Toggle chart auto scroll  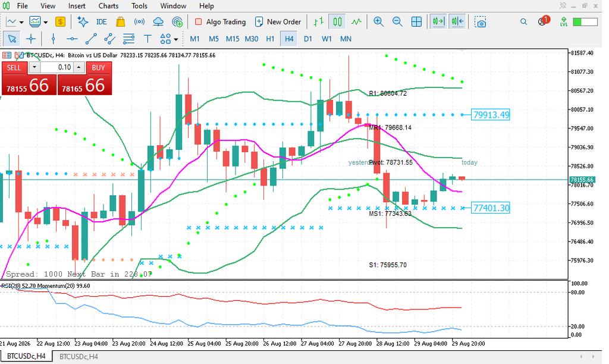tap(438, 22)
